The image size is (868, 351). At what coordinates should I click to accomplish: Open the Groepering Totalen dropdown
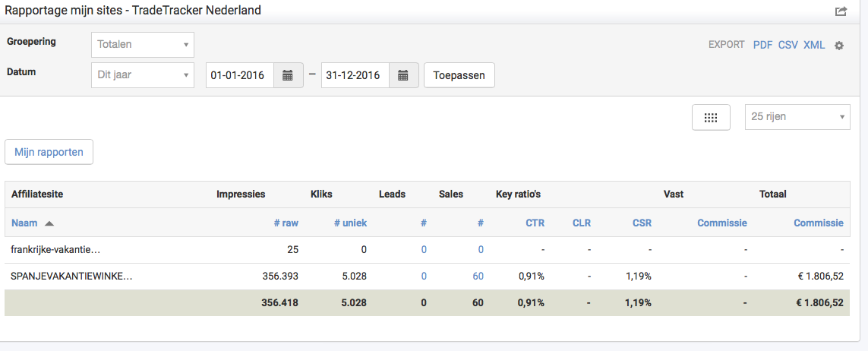coord(142,45)
